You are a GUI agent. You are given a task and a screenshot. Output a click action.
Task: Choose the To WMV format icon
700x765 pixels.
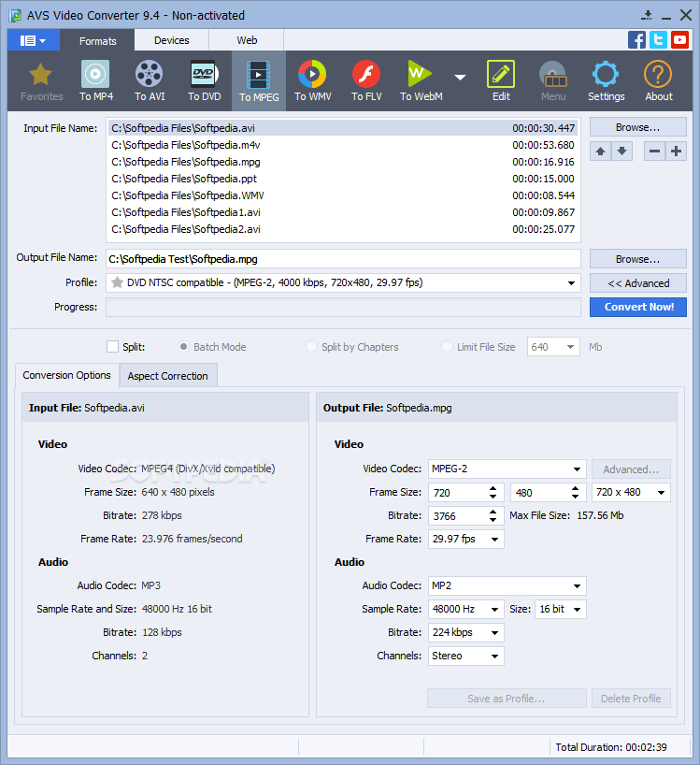[x=312, y=75]
